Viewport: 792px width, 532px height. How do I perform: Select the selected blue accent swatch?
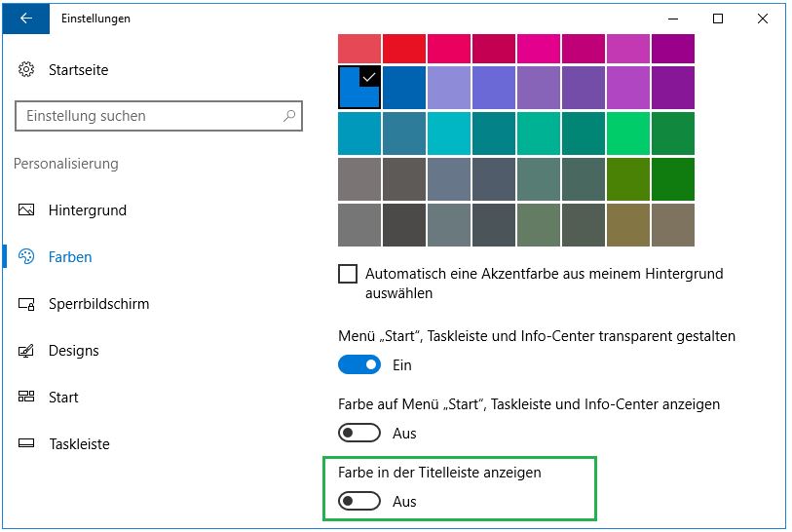pos(358,88)
